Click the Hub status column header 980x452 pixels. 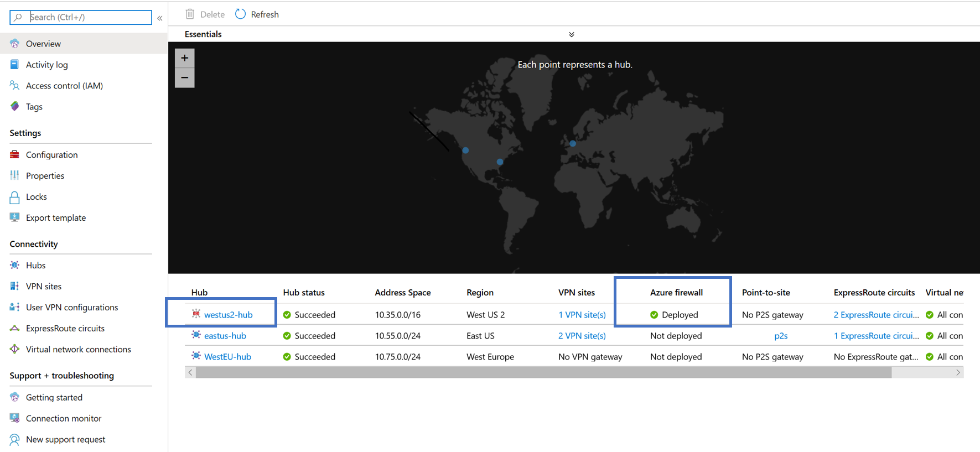tap(304, 293)
